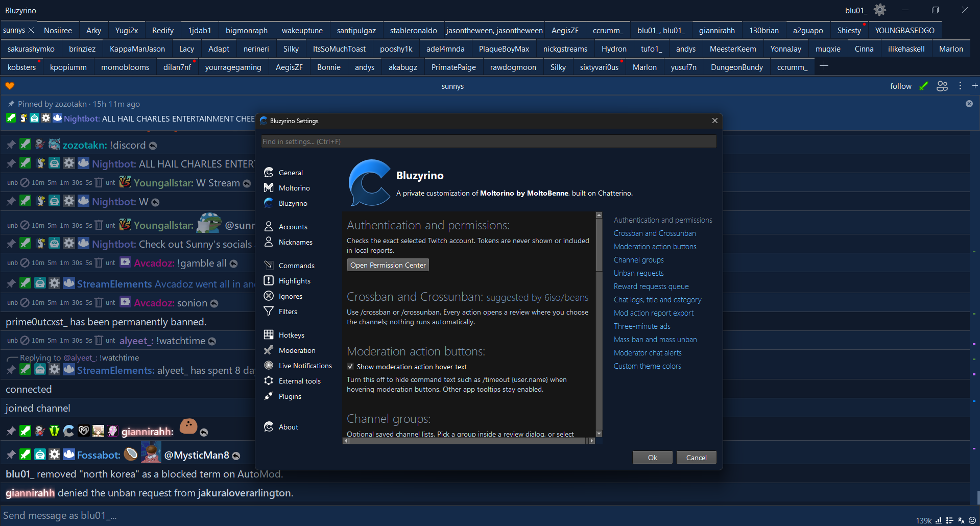Pin the Fossabot @MysticMan8 message
This screenshot has height=526, width=980.
point(11,455)
